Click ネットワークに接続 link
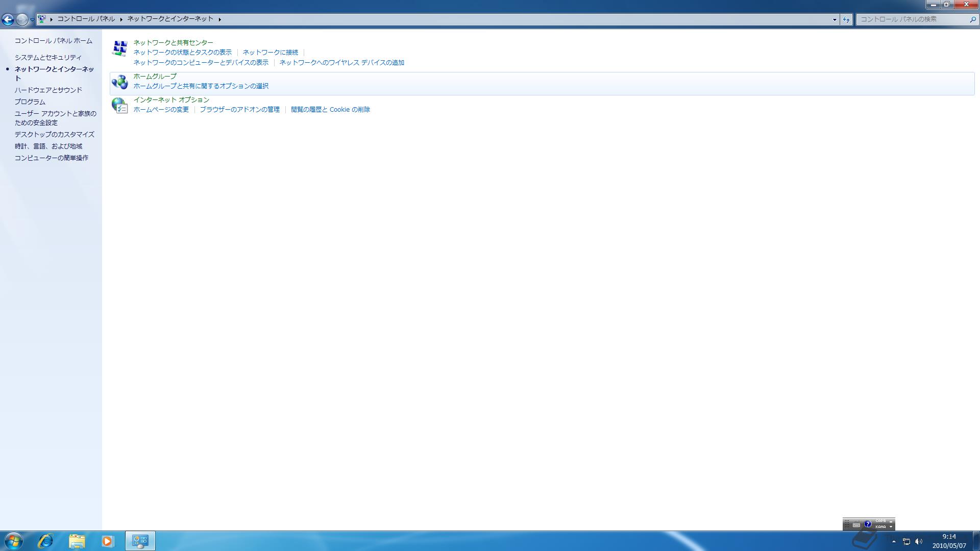 271,53
